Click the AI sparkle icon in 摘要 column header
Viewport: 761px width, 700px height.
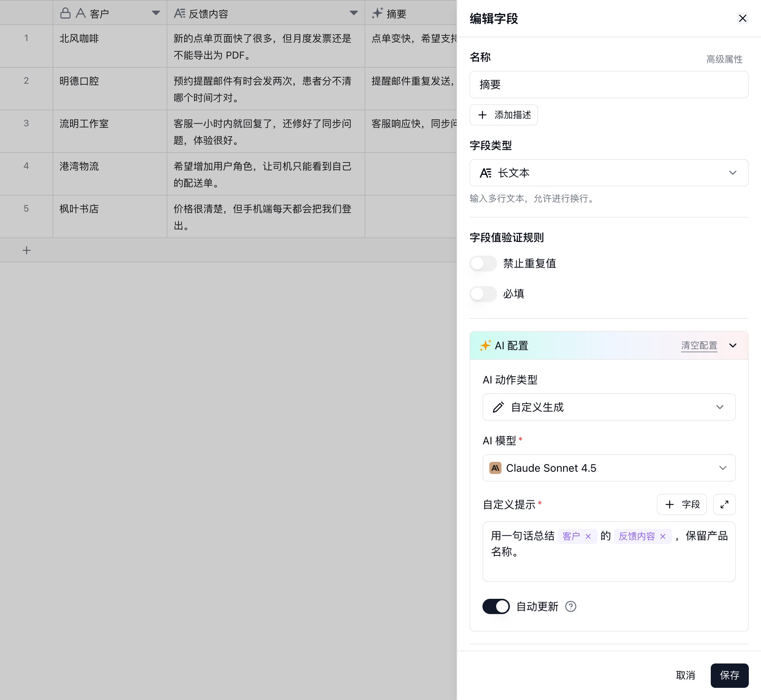(x=377, y=13)
